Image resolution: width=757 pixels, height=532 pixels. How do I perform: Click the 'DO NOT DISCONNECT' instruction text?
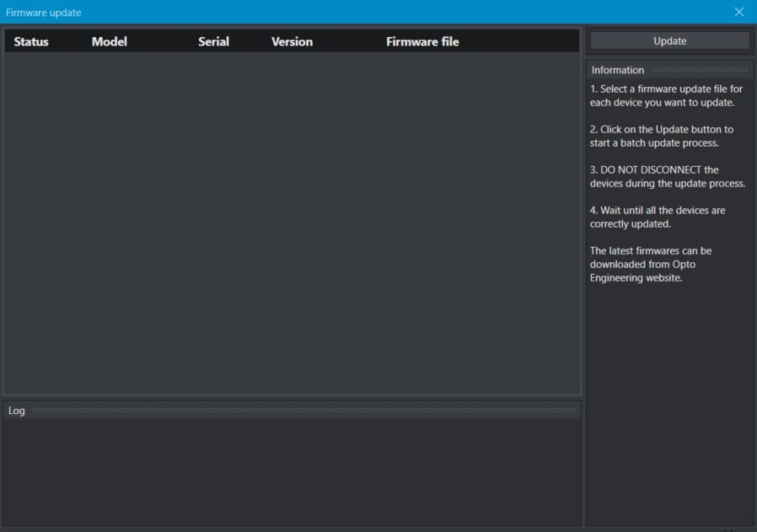667,177
